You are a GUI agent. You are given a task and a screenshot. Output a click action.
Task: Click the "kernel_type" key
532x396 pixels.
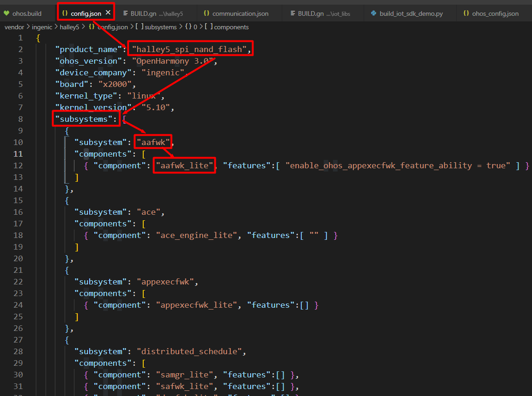coord(86,96)
